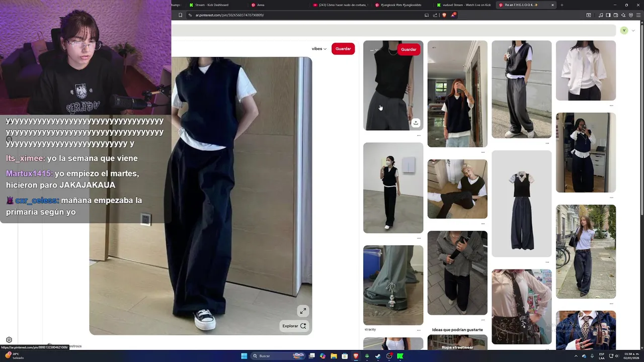Screen dimensions: 644x362
Task: Click the Leo AI sparkle icon
Action: point(623,15)
